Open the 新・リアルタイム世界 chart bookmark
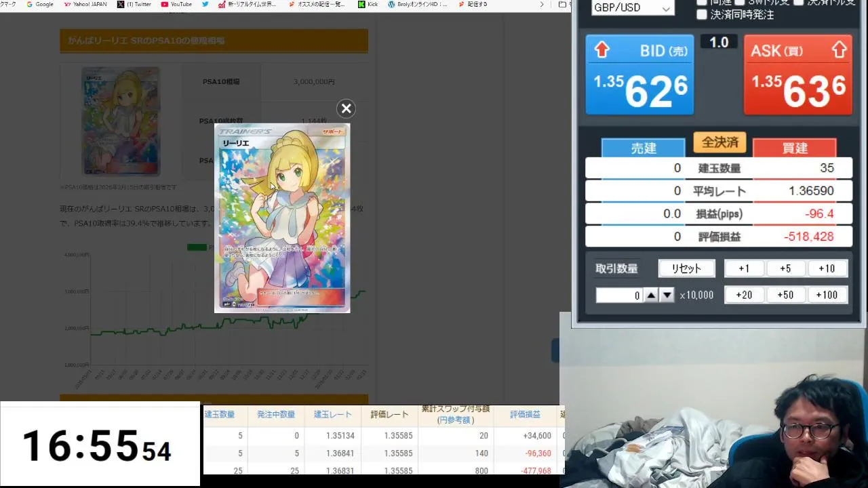 coord(248,4)
